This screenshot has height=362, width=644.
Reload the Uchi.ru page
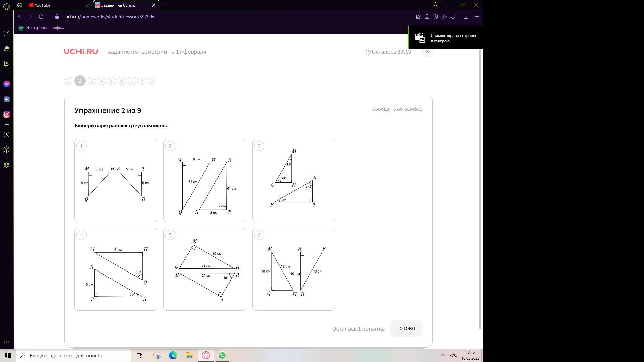pyautogui.click(x=41, y=17)
